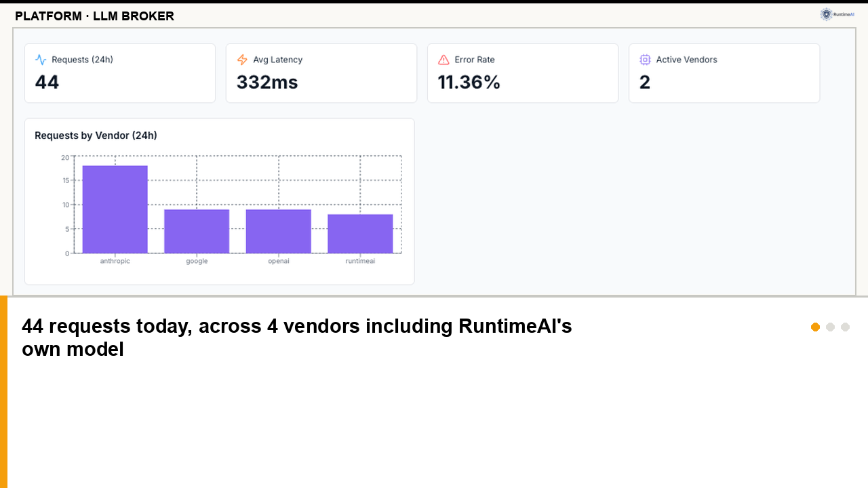The width and height of the screenshot is (868, 488).
Task: Click the runtimeai bar in the chart
Action: point(360,234)
